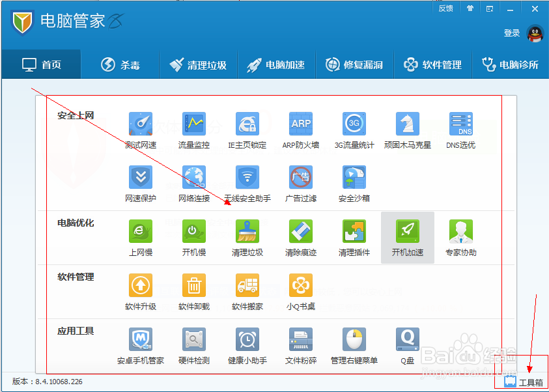Open the 安全沙箱 sandbox tool
The width and height of the screenshot is (549, 392).
[x=354, y=184]
